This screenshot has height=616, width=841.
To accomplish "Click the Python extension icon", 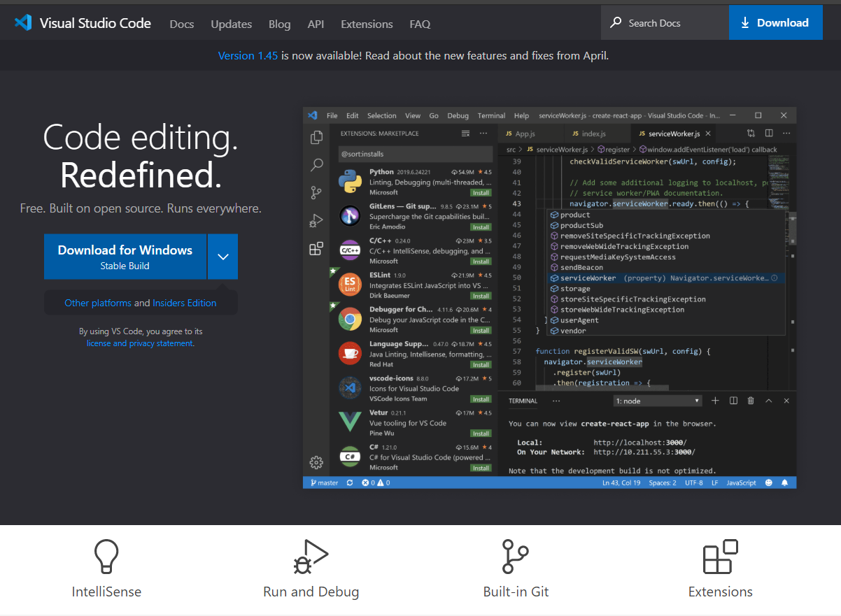I will [350, 181].
